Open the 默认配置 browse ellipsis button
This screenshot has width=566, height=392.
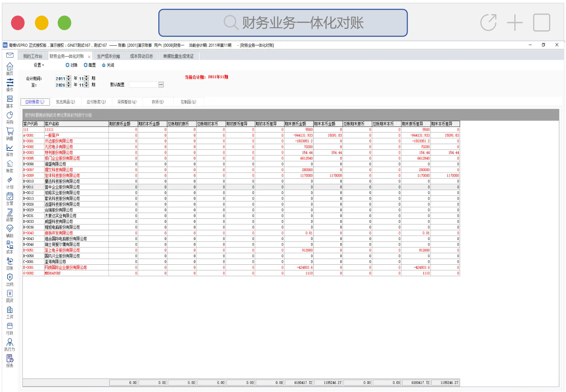pos(161,85)
